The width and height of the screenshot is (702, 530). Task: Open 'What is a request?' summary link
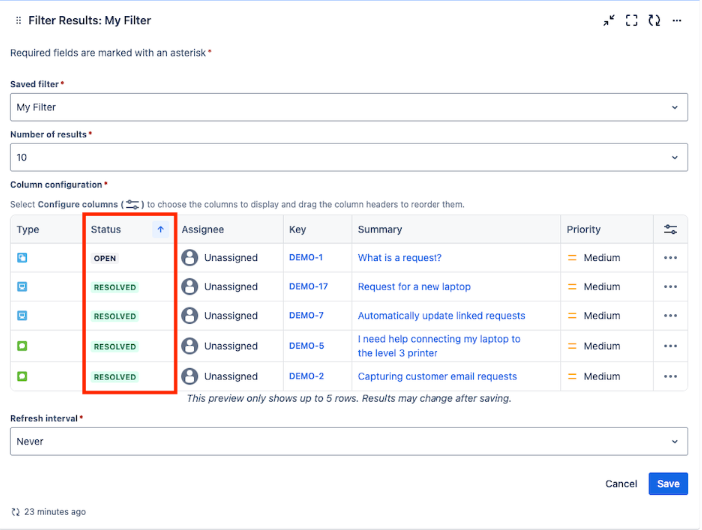click(399, 258)
